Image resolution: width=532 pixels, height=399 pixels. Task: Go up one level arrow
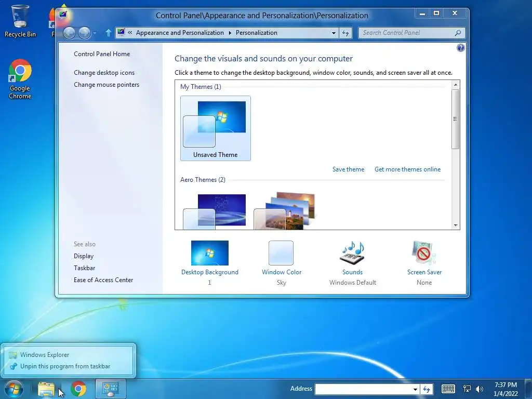pyautogui.click(x=108, y=33)
